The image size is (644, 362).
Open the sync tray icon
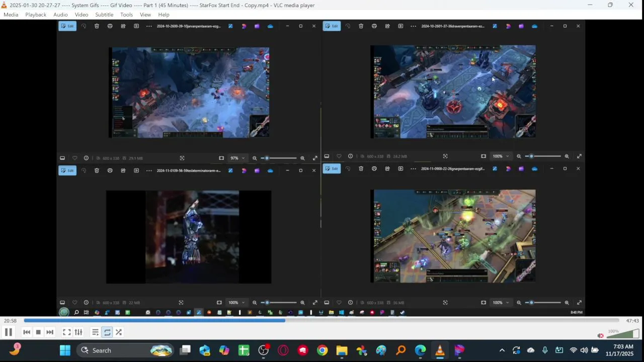(516, 350)
